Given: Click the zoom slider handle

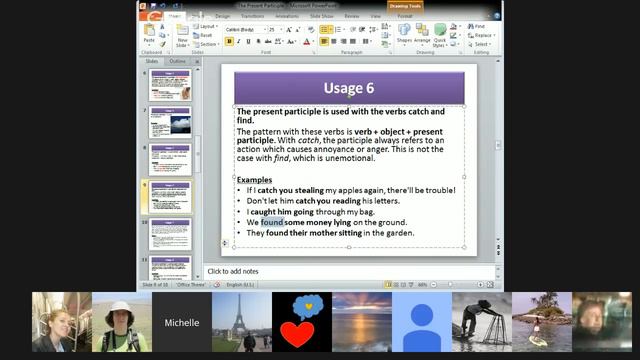Looking at the screenshot, I should 450,284.
